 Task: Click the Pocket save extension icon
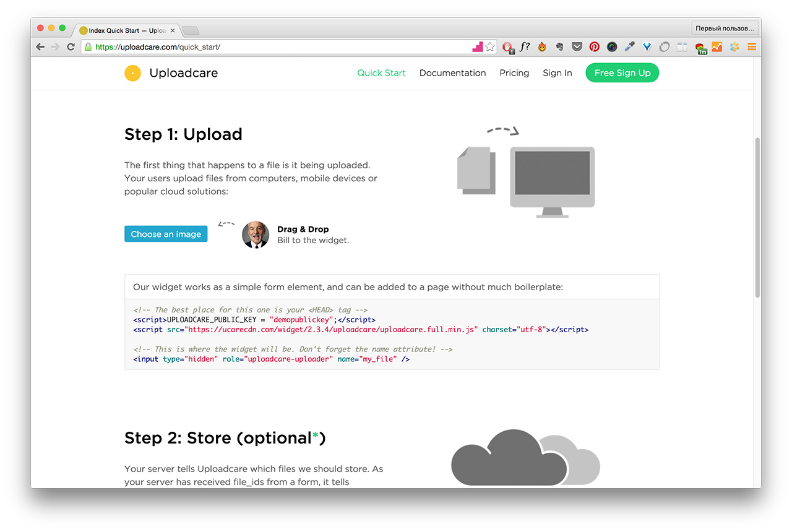(x=577, y=46)
